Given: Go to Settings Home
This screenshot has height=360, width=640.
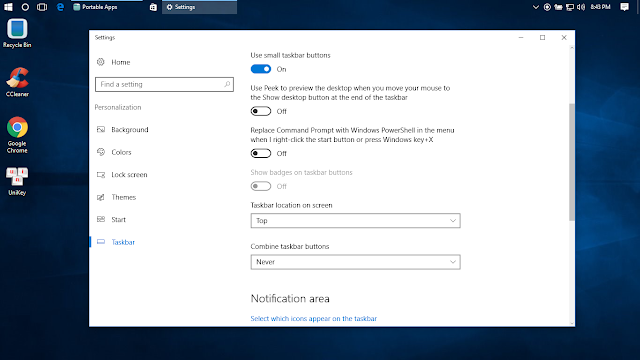Looking at the screenshot, I should tap(121, 62).
